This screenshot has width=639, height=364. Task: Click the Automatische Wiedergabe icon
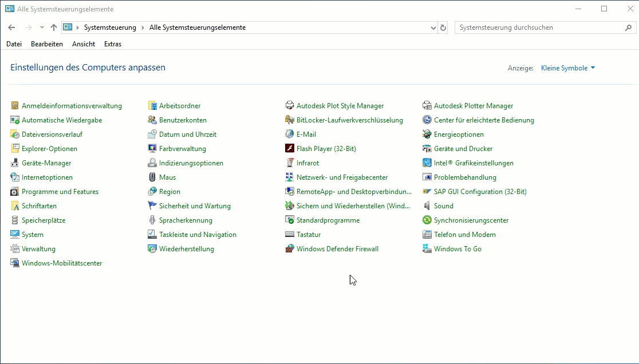15,120
